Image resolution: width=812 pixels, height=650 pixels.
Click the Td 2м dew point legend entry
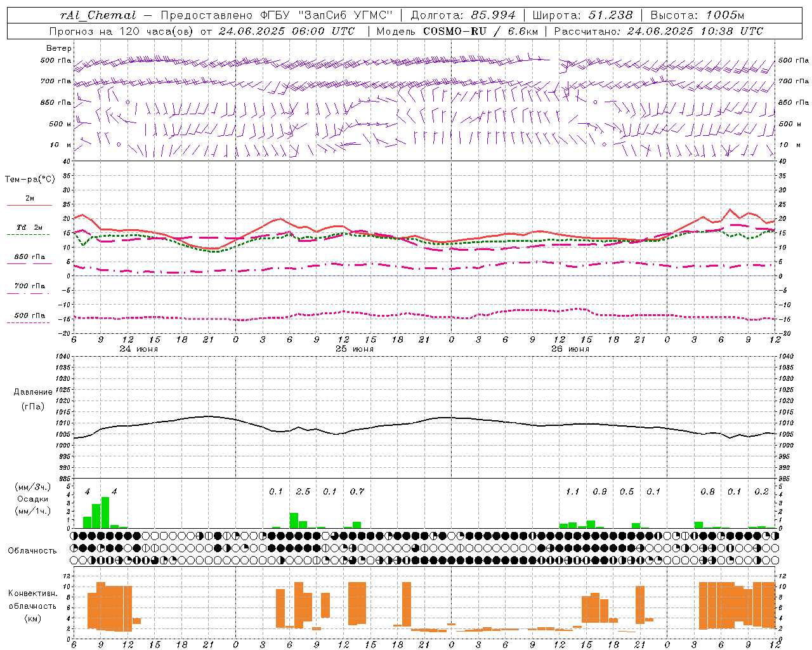(30, 227)
